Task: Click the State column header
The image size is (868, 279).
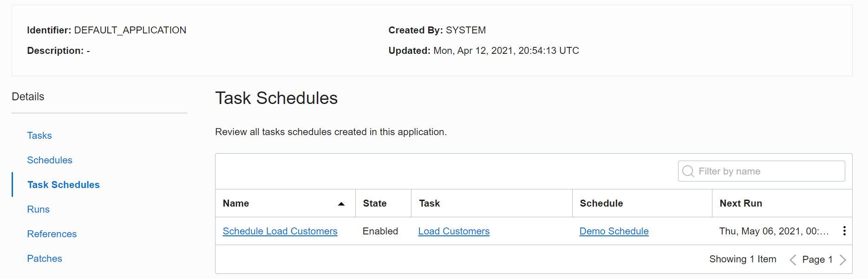Action: (x=375, y=203)
